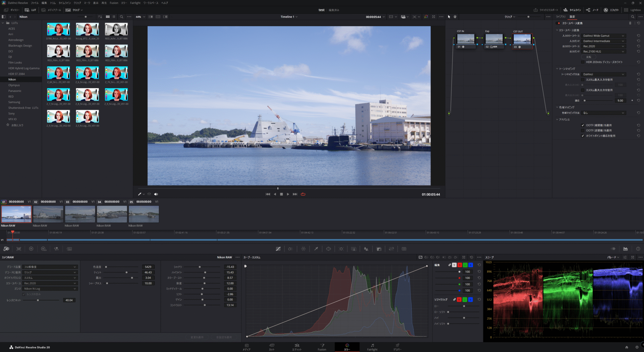Search the effects library with magnifier icon
The image size is (644, 352).
[x=633, y=17]
